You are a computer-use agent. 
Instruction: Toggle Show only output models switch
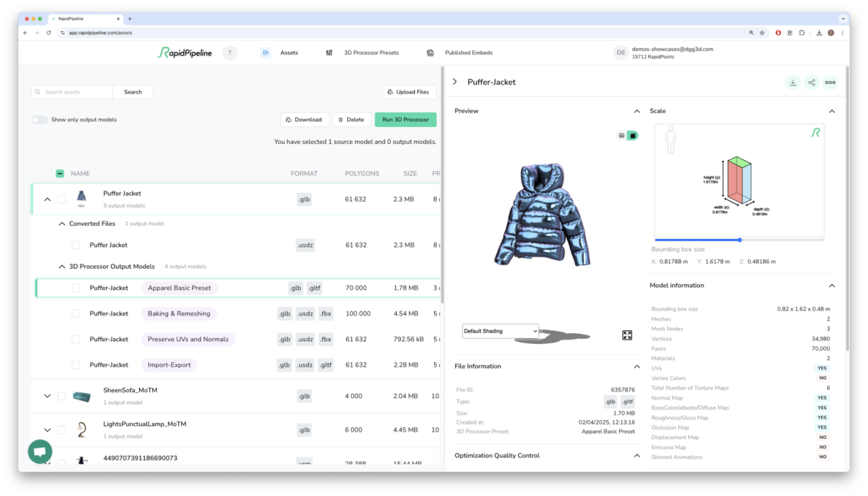(39, 119)
